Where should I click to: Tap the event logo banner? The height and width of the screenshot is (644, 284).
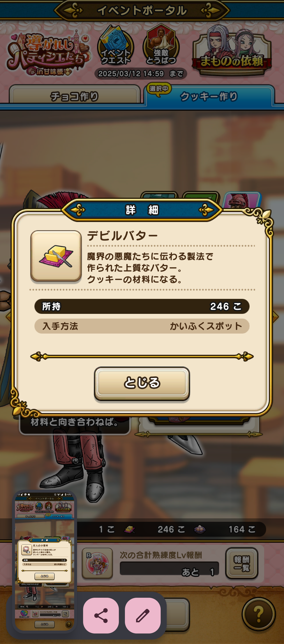pos(49,54)
